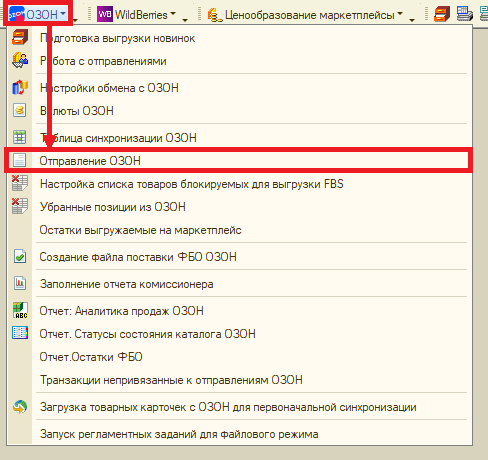This screenshot has height=460, width=488.
Task: Click chart icon beside Заполнение отчета комиссионера
Action: coord(20,283)
